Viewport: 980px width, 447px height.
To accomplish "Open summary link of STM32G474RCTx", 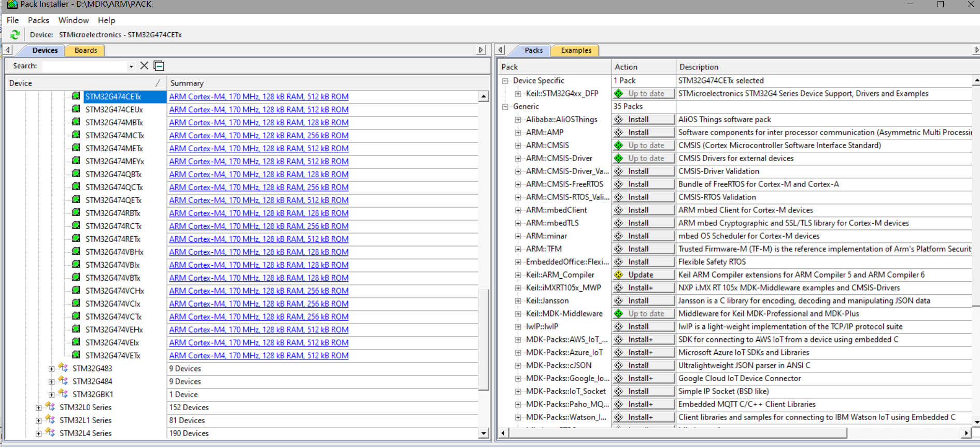I will click(x=259, y=226).
